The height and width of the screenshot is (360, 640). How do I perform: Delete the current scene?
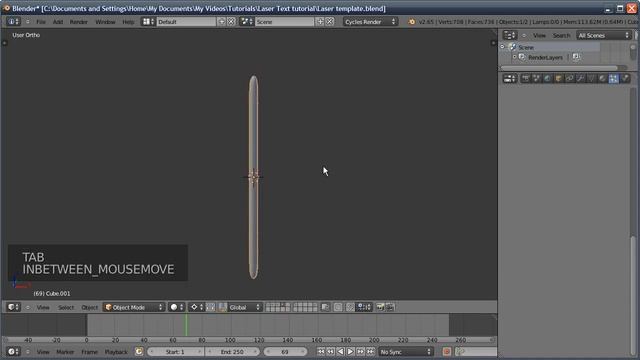[x=330, y=22]
